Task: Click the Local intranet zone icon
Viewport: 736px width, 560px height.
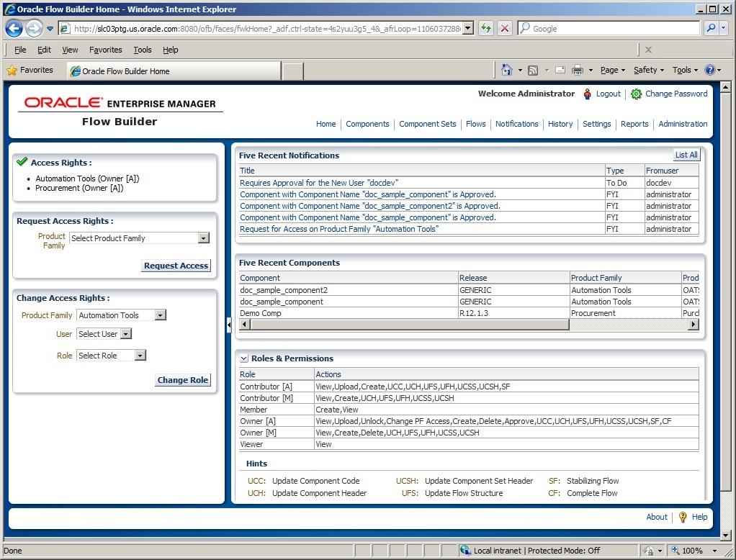Action: point(465,550)
